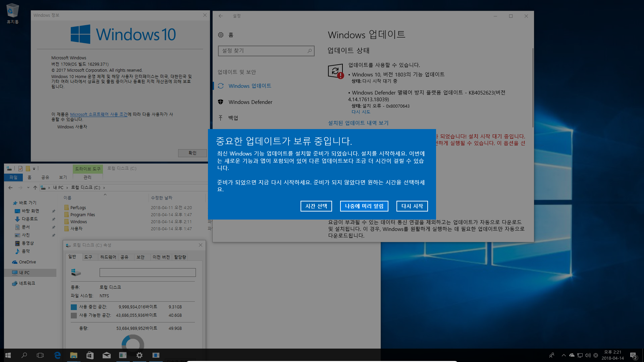Screen dimensions: 644x362
Task: Select 백업 in the settings sidebar
Action: (233, 118)
